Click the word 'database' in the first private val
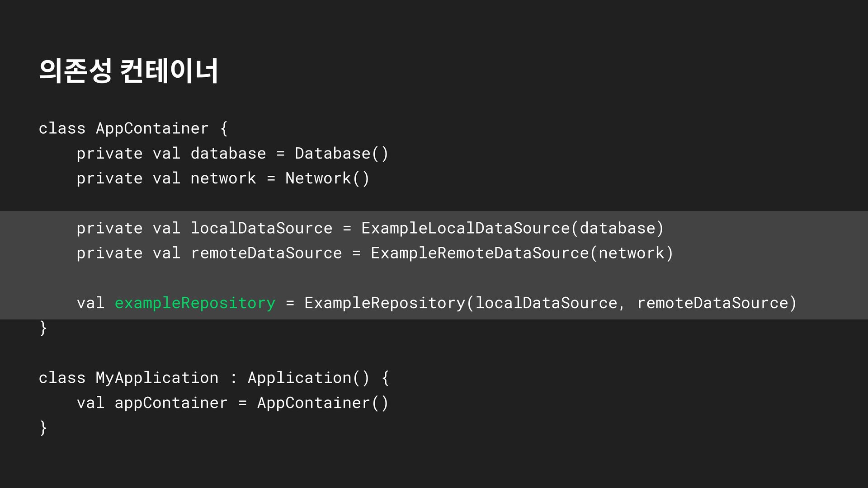This screenshot has width=868, height=488. [x=228, y=154]
